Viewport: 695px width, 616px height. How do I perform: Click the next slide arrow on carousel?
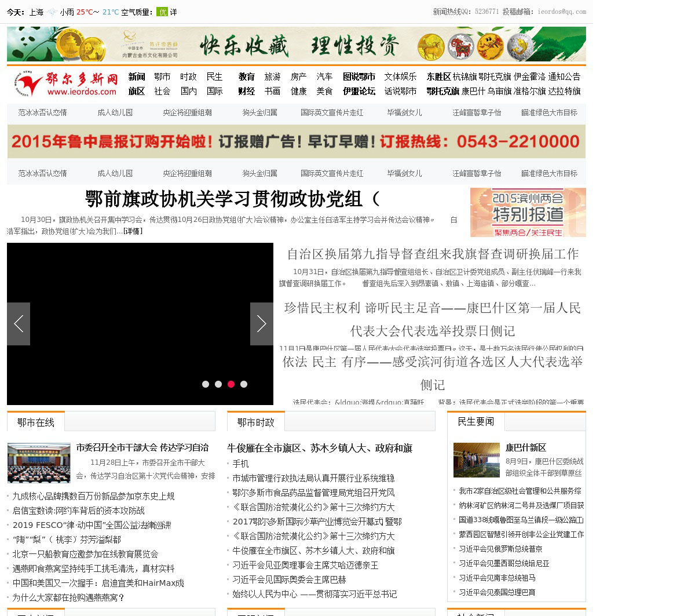pyautogui.click(x=262, y=324)
